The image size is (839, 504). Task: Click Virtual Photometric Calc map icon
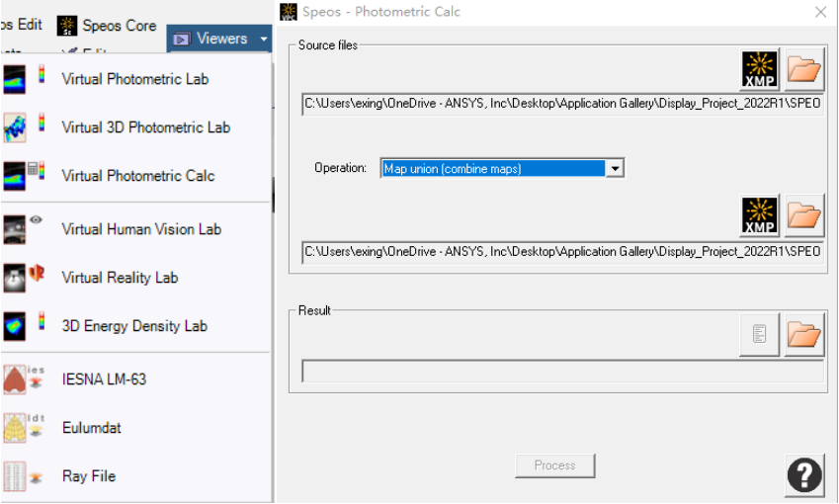[15, 176]
